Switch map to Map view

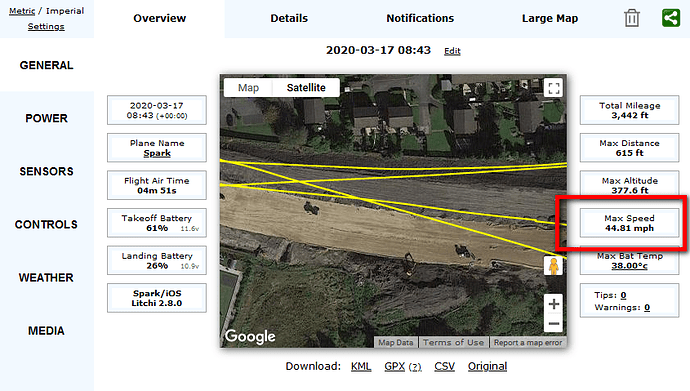(248, 88)
